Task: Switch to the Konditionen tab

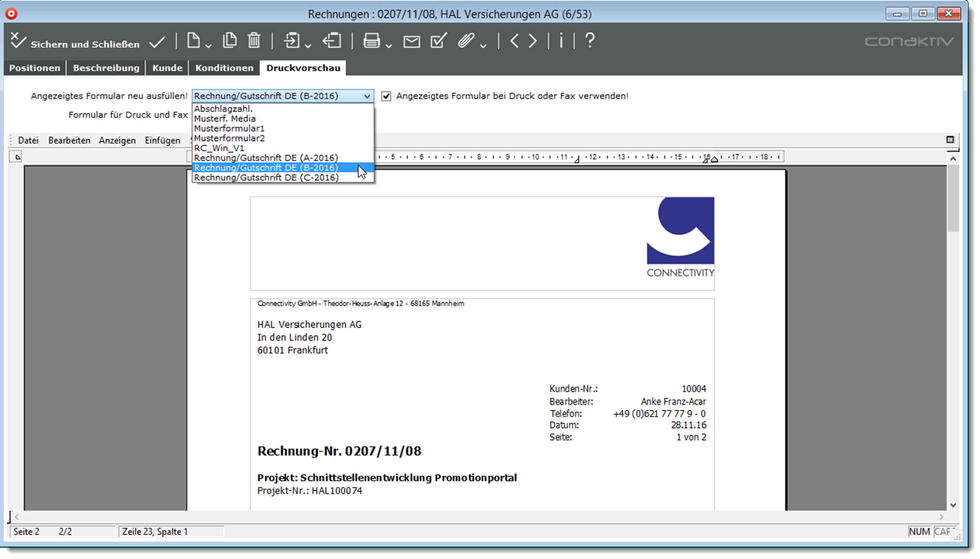Action: pyautogui.click(x=224, y=68)
